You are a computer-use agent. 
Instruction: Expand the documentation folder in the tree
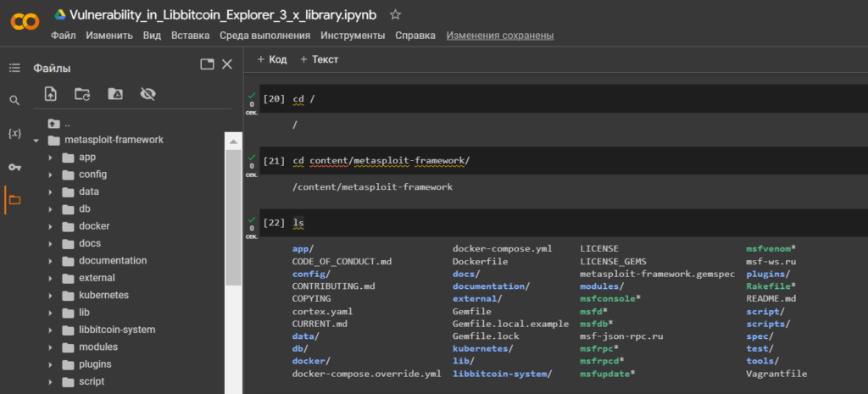[x=50, y=261]
